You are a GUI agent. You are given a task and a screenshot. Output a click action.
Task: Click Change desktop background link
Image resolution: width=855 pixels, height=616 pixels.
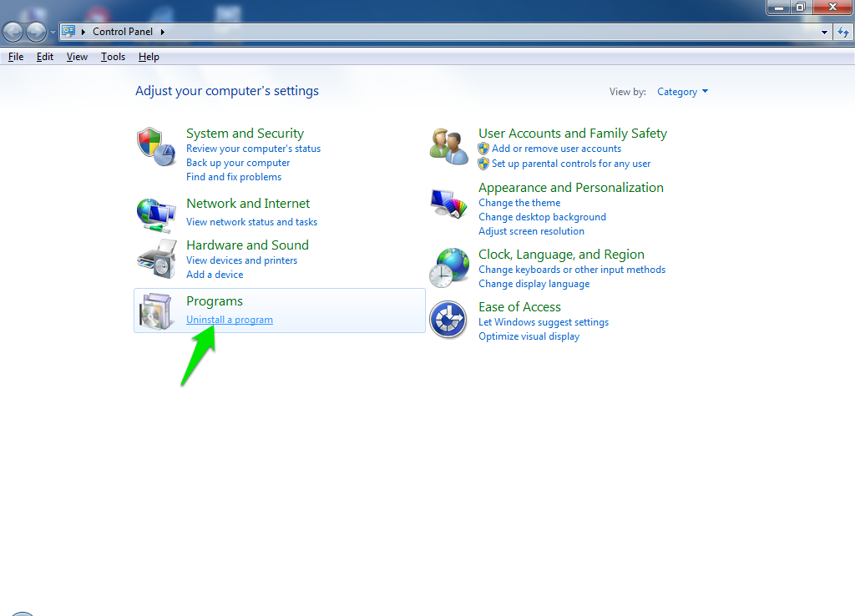pos(542,217)
